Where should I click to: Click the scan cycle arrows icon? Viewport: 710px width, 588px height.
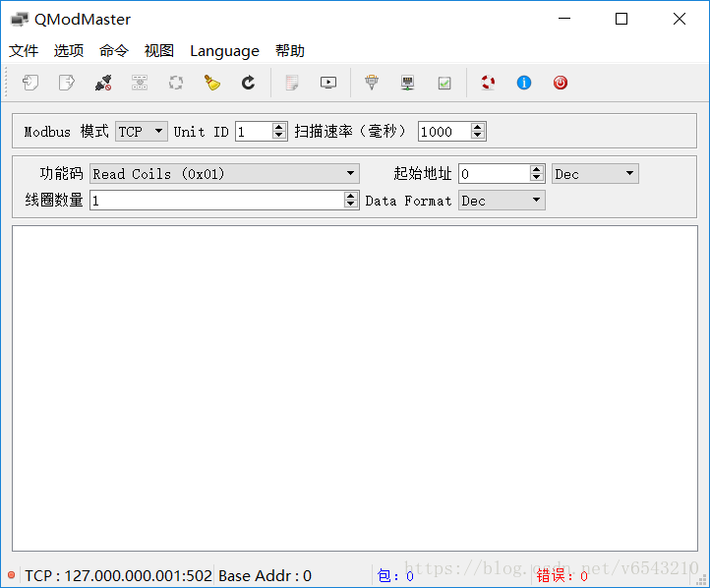pyautogui.click(x=176, y=83)
